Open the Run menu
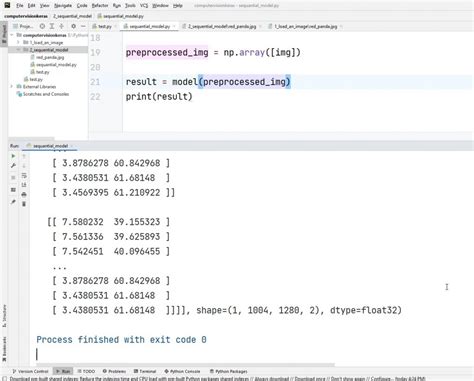The image size is (474, 381). tap(117, 6)
